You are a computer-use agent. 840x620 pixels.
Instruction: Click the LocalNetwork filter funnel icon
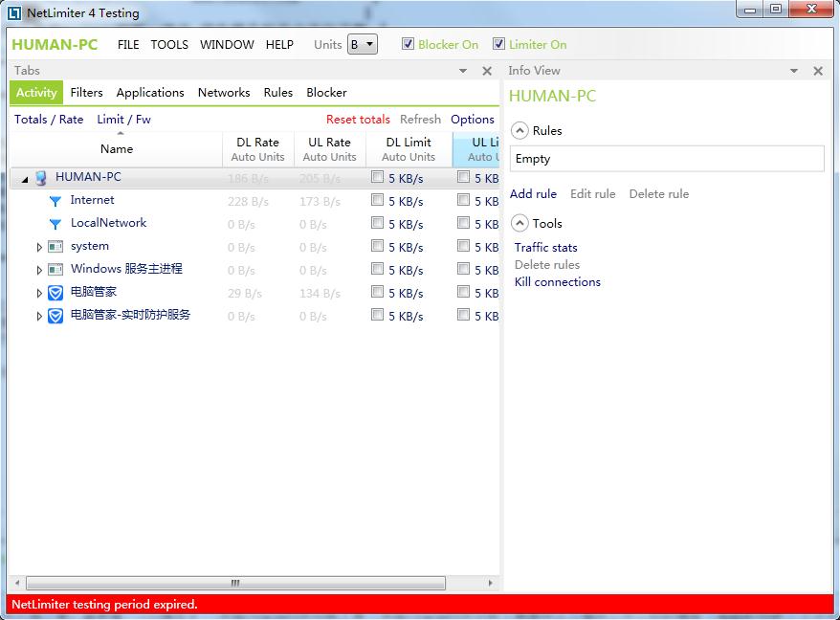click(55, 224)
